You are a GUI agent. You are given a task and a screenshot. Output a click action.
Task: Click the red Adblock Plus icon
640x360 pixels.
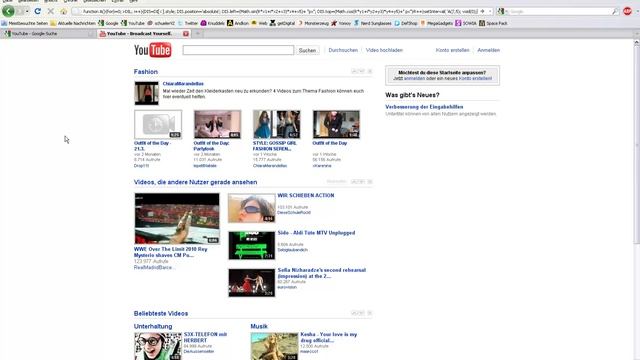point(627,11)
